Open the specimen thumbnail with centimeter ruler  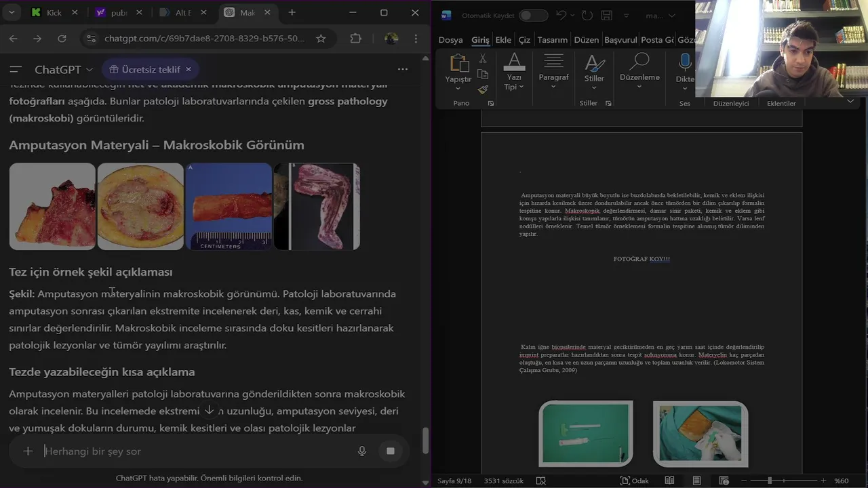pyautogui.click(x=229, y=206)
